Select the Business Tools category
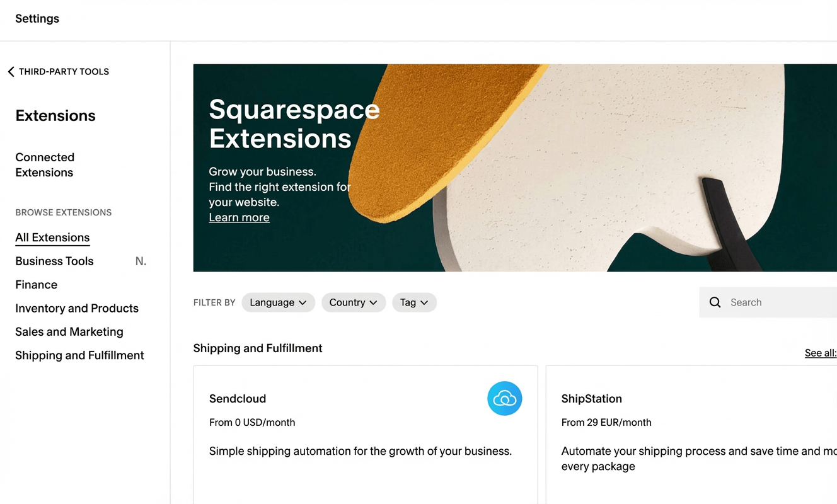 [54, 261]
